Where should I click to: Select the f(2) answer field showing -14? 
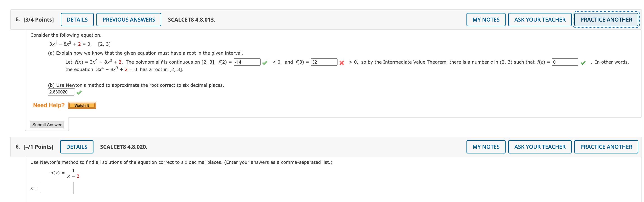click(246, 62)
